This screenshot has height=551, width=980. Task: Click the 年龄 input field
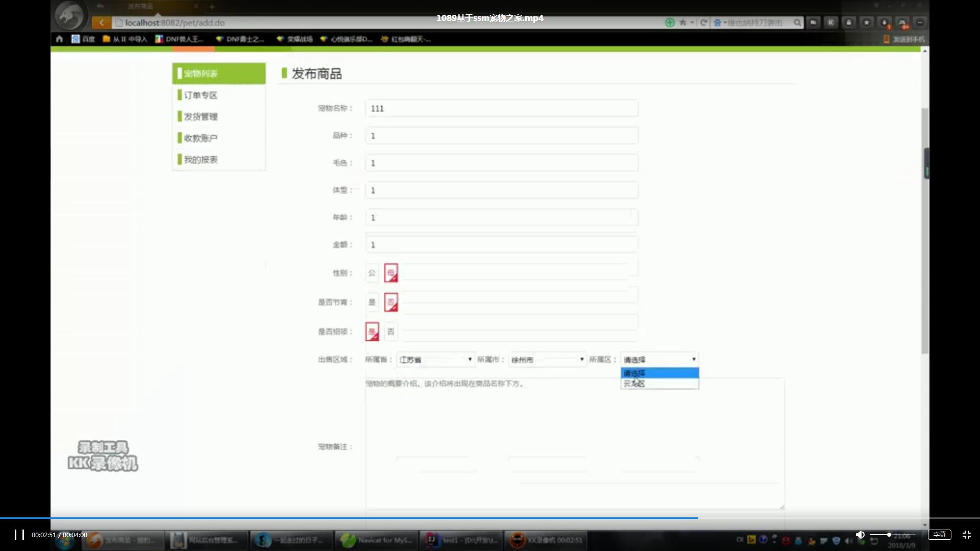click(502, 217)
